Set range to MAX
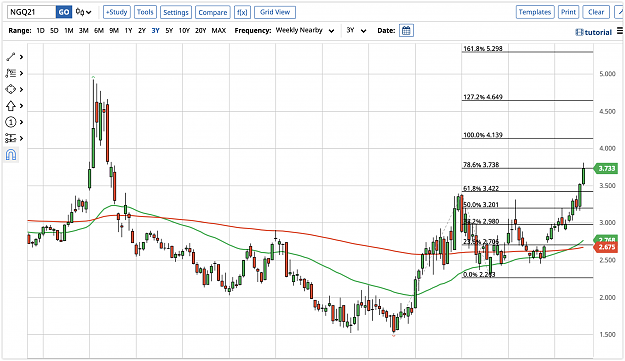The width and height of the screenshot is (625, 361). point(218,31)
